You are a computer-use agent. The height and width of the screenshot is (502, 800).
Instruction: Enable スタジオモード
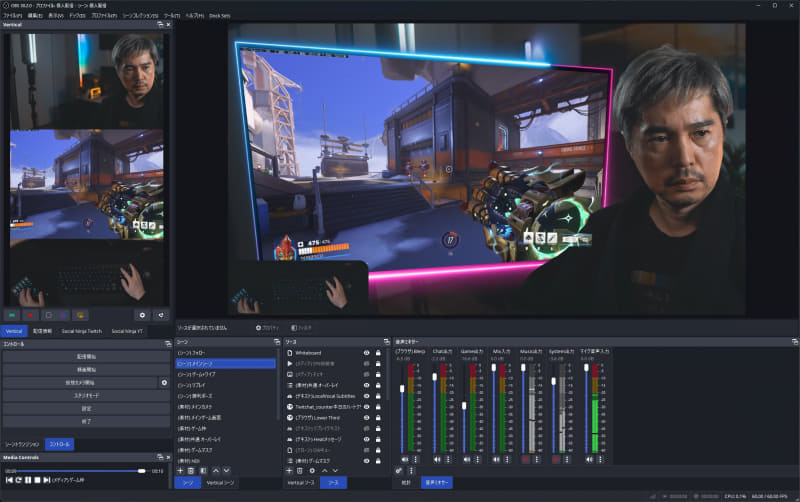[x=86, y=395]
